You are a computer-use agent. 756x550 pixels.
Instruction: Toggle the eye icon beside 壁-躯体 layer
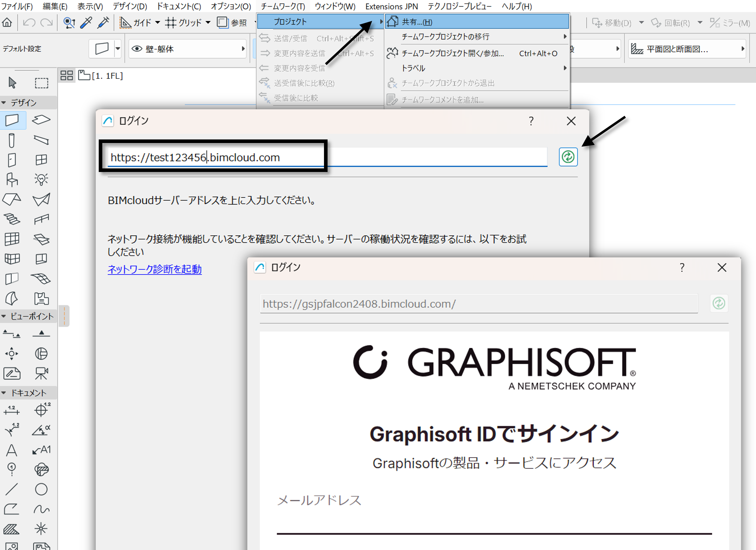(137, 49)
